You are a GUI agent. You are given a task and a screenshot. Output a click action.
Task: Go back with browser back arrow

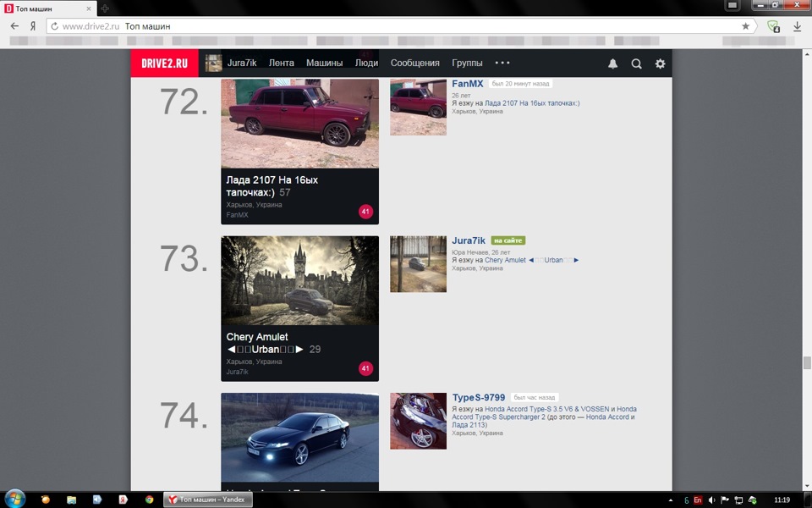pos(14,26)
